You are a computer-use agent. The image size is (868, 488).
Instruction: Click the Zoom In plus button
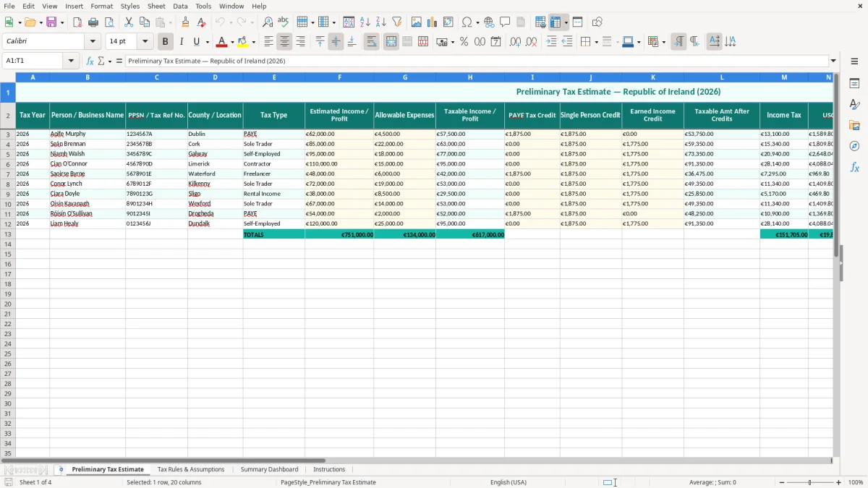click(x=839, y=482)
